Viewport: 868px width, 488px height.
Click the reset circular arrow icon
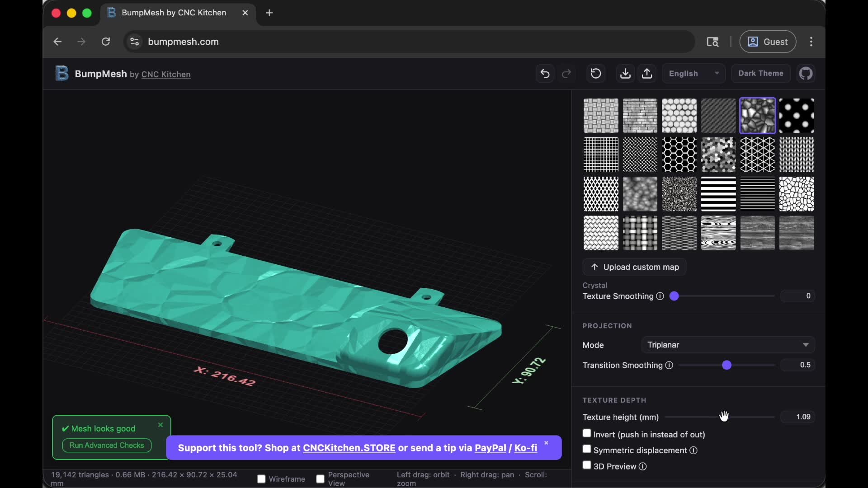click(596, 74)
